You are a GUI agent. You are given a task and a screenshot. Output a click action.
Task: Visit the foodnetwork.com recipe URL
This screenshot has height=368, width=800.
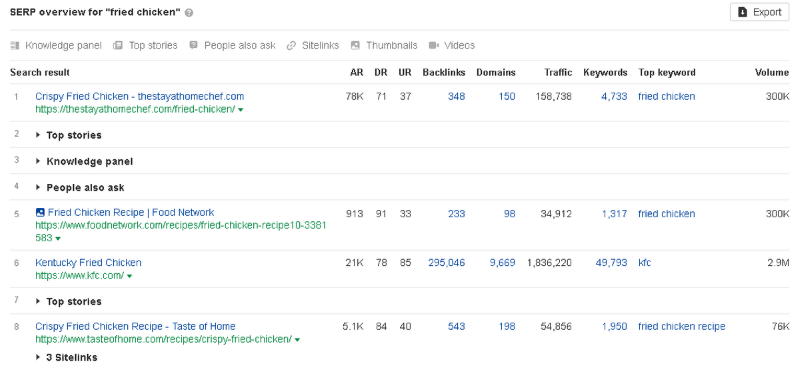(181, 231)
